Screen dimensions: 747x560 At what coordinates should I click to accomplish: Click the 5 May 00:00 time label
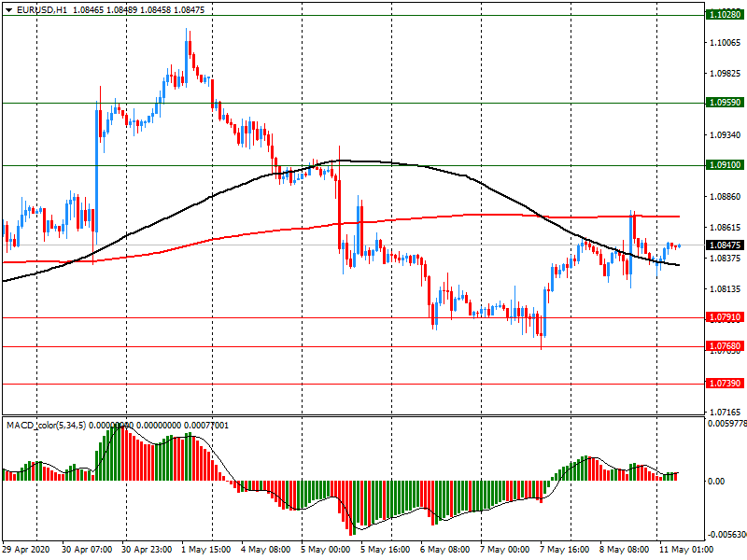click(x=325, y=550)
